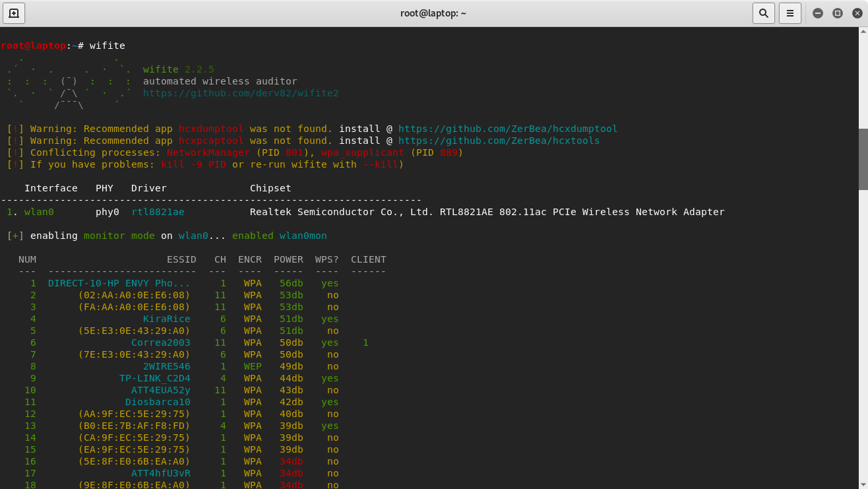Screen dimensions: 868x489
Task: Click the search magnifier icon
Action: (763, 13)
